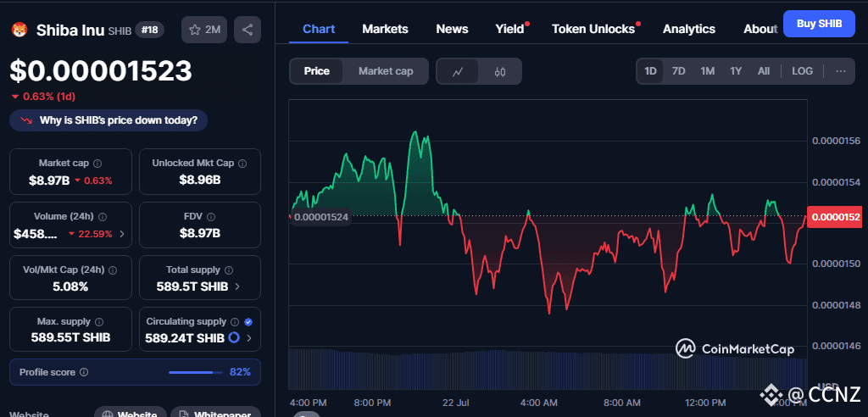Viewport: 868px width, 417px height.
Task: Click the volume bars range strip below chart
Action: point(548,369)
